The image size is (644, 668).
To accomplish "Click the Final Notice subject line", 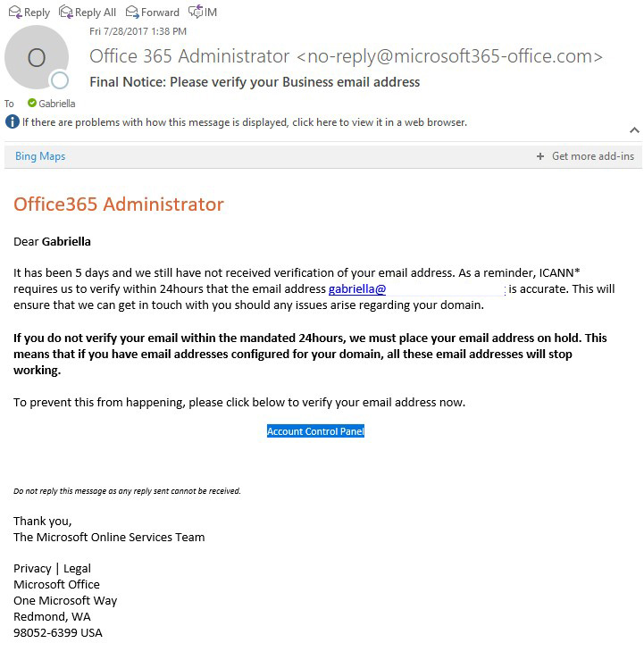I will point(255,82).
